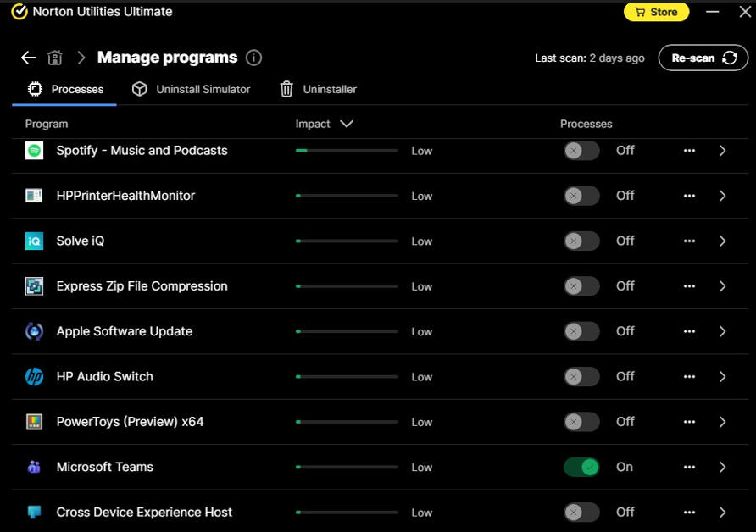Screen dimensions: 756x532
Task: Switch to the Uninstall Simulator tab
Action: pyautogui.click(x=192, y=89)
